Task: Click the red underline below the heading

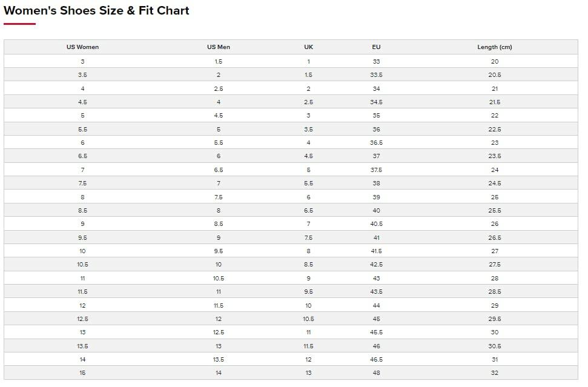Action: pyautogui.click(x=19, y=24)
